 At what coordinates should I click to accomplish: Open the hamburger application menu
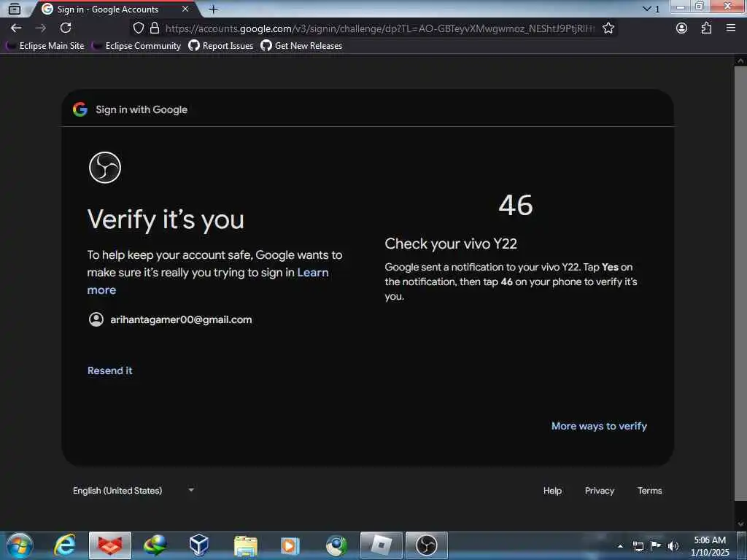click(x=731, y=28)
